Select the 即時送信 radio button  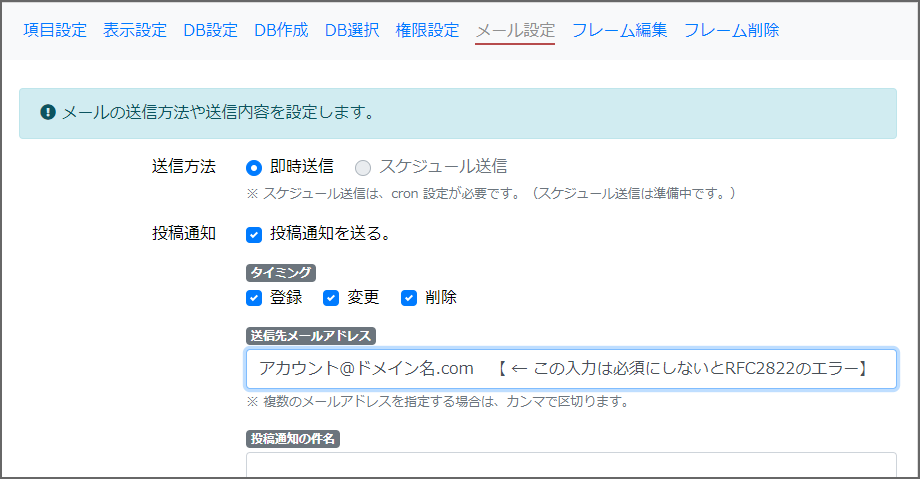[253, 168]
